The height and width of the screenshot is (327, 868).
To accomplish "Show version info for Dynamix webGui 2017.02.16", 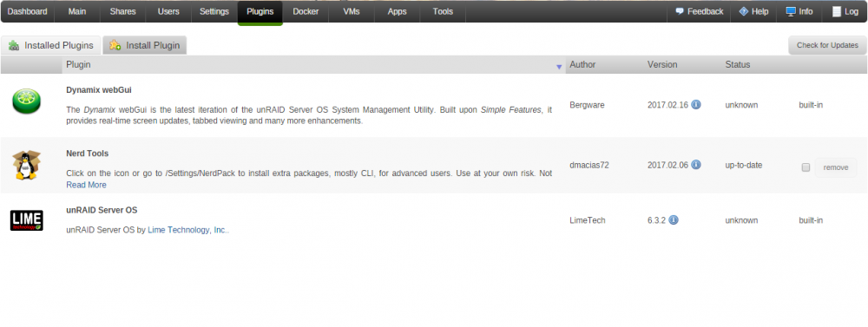I will coord(696,105).
